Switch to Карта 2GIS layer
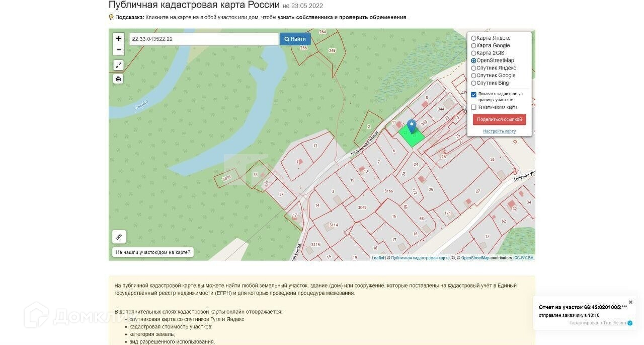Viewport: 644px width, 345px height. pos(473,53)
